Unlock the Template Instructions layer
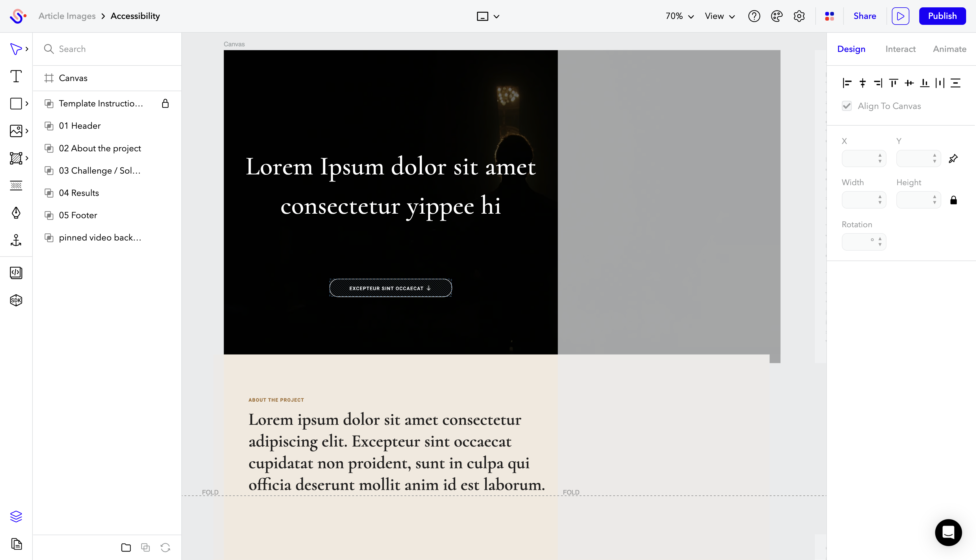Screen dimensions: 976x560 (x=165, y=104)
